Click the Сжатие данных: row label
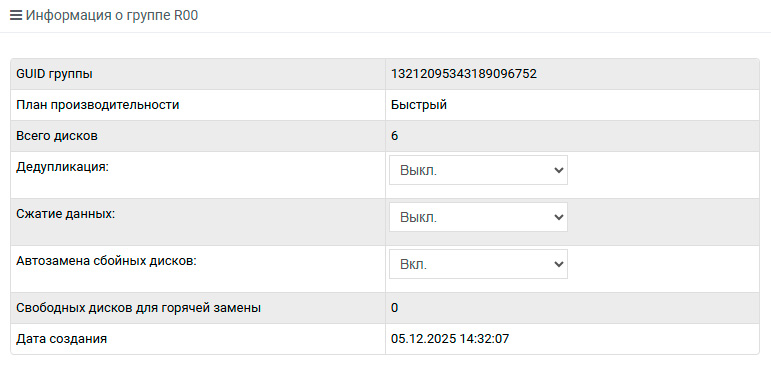 point(65,214)
